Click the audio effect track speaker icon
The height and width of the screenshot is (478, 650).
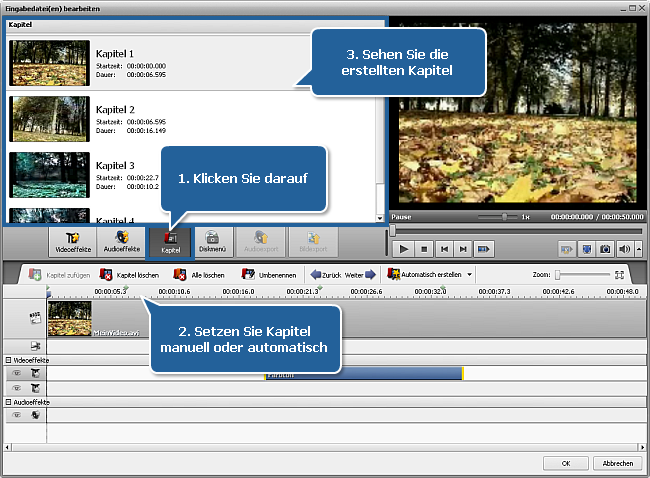pyautogui.click(x=36, y=415)
